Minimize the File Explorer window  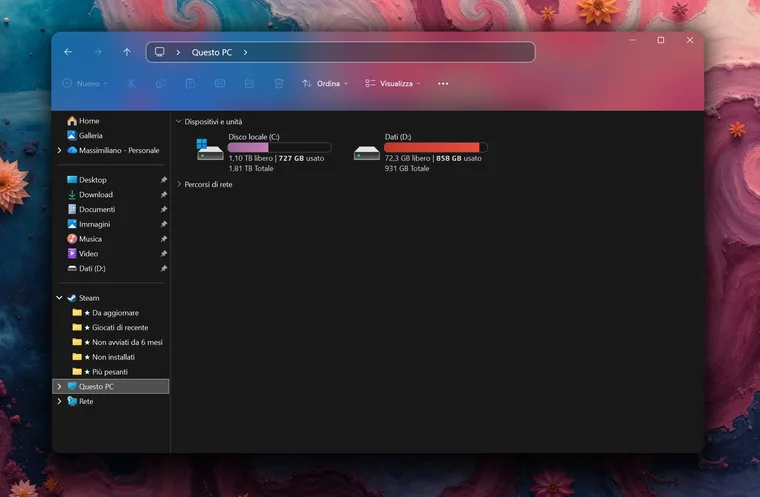point(633,40)
